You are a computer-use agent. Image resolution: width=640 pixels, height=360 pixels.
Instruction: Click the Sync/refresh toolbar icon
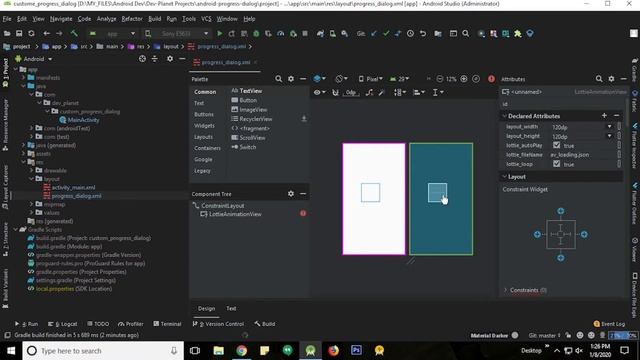31,33
